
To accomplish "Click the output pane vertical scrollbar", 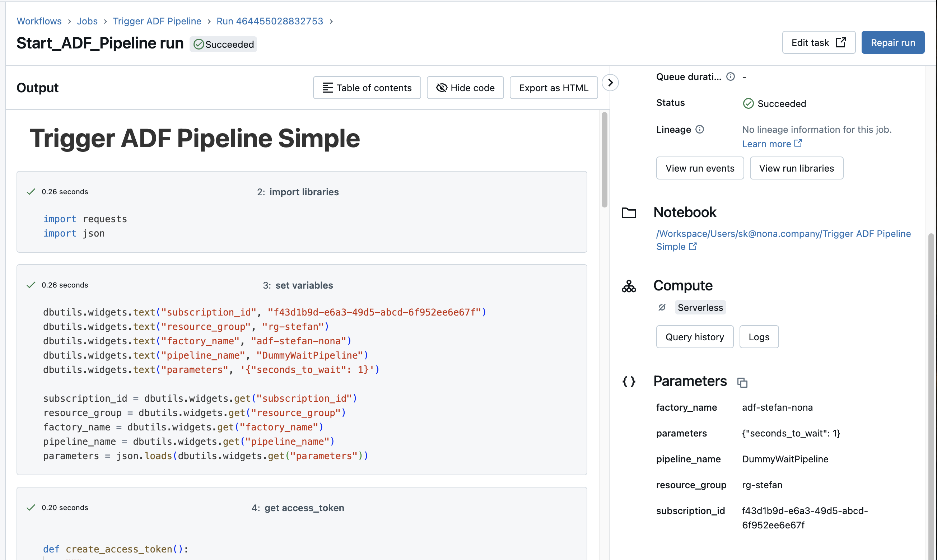I will pyautogui.click(x=604, y=160).
